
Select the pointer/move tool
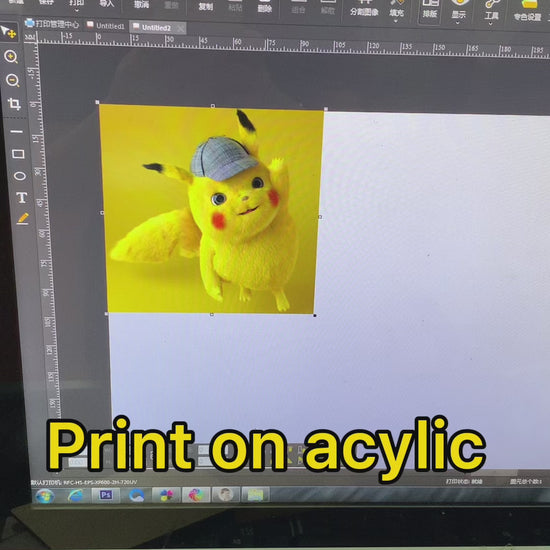click(8, 32)
